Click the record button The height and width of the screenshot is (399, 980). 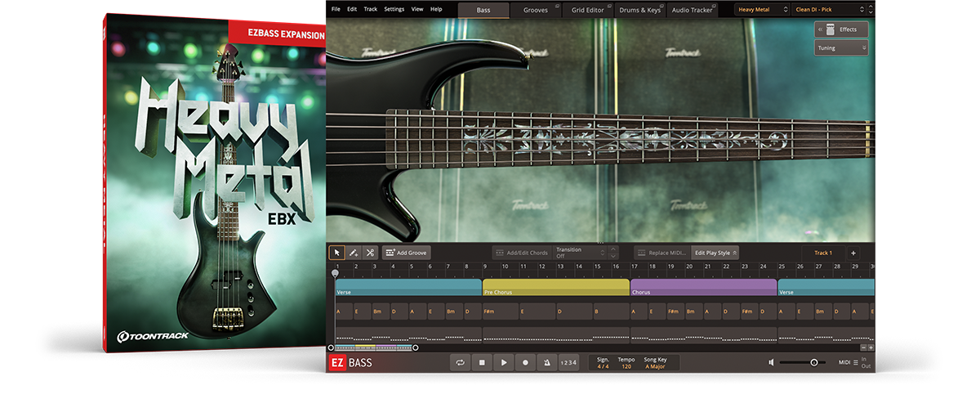point(525,362)
